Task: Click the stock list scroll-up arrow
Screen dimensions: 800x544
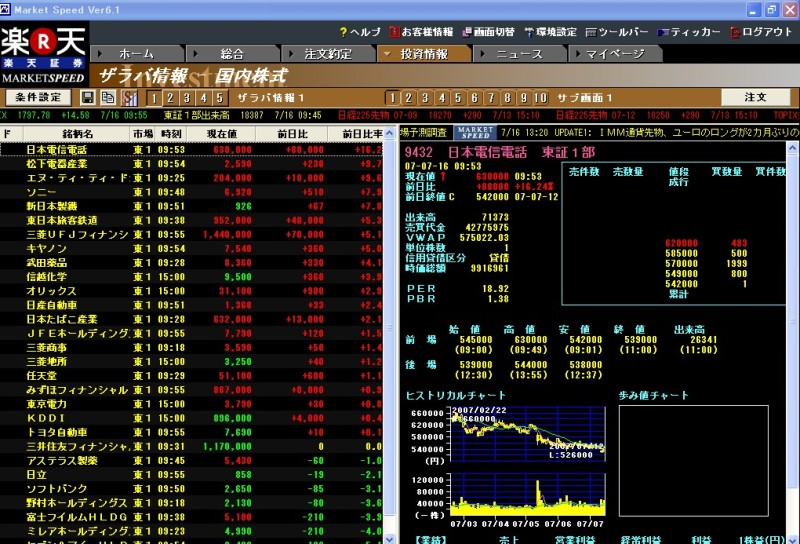Action: click(390, 134)
